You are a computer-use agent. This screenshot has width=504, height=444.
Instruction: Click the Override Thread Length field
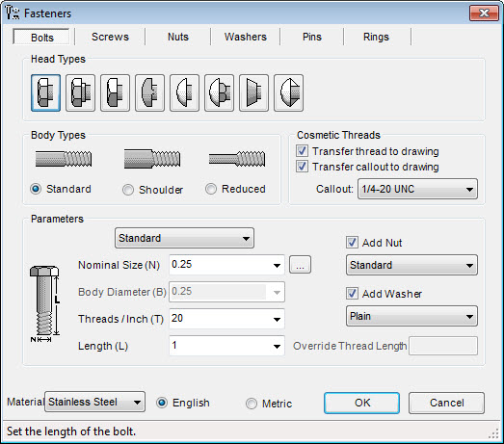point(443,346)
